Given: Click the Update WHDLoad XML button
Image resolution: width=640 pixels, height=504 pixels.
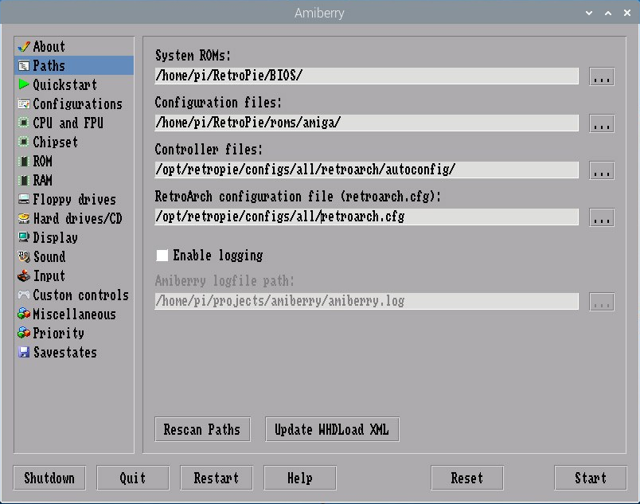Looking at the screenshot, I should pos(332,429).
